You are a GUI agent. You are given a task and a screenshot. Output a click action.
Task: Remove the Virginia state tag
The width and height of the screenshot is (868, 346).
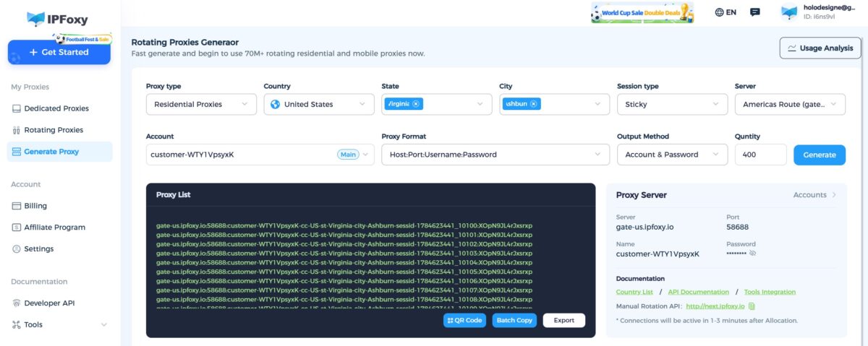417,104
